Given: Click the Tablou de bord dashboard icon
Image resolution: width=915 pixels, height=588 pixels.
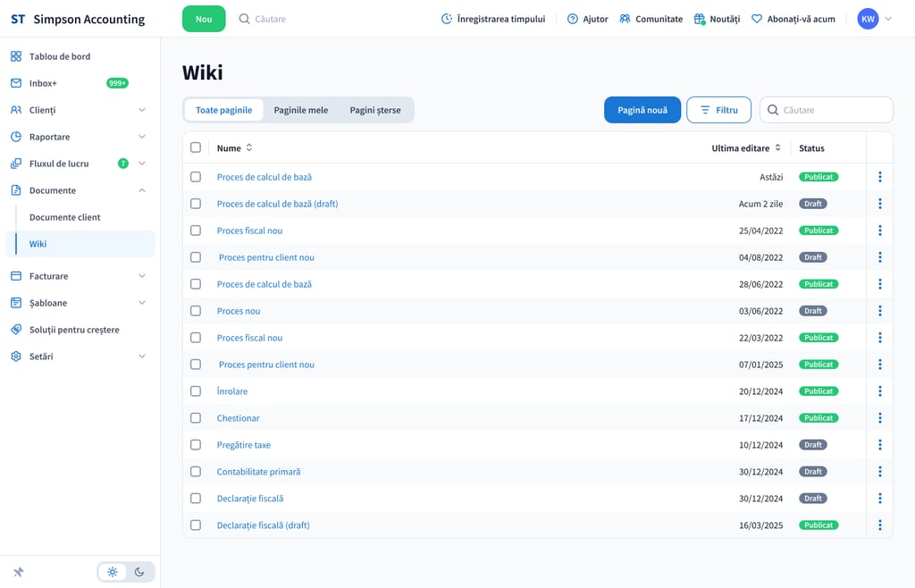Looking at the screenshot, I should pyautogui.click(x=16, y=56).
